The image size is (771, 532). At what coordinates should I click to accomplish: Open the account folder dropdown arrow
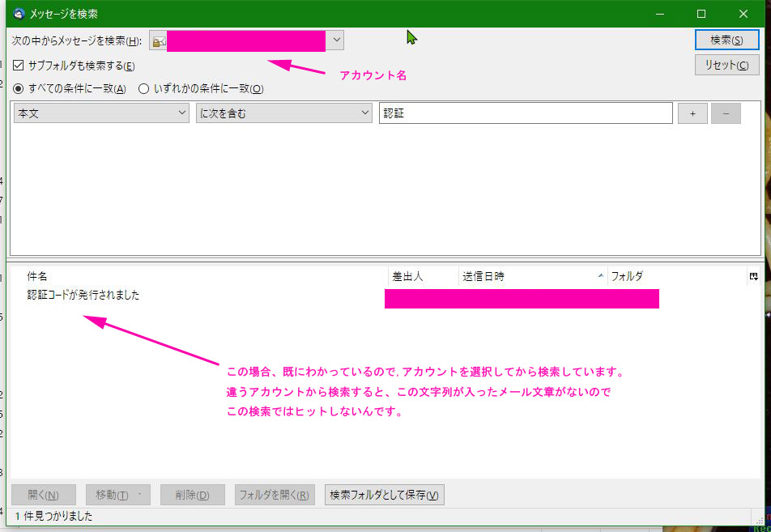point(337,40)
